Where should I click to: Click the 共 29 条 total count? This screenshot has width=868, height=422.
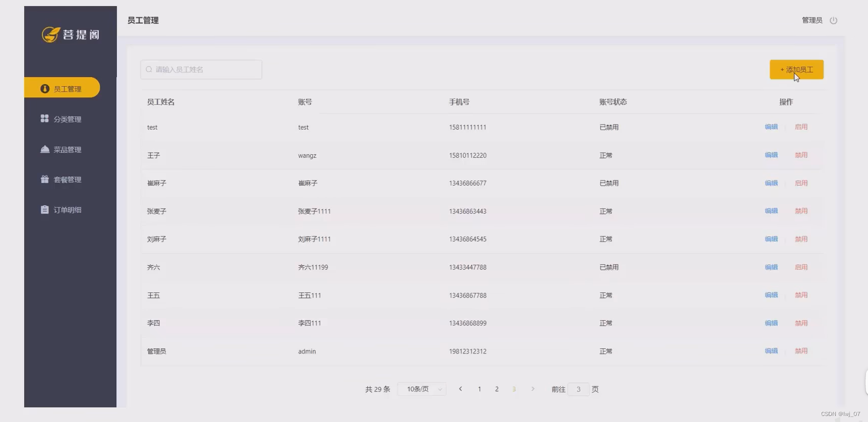click(x=378, y=389)
